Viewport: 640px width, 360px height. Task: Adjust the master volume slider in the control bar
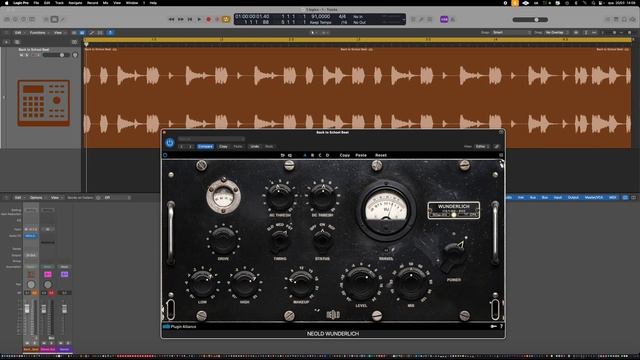pyautogui.click(x=531, y=20)
